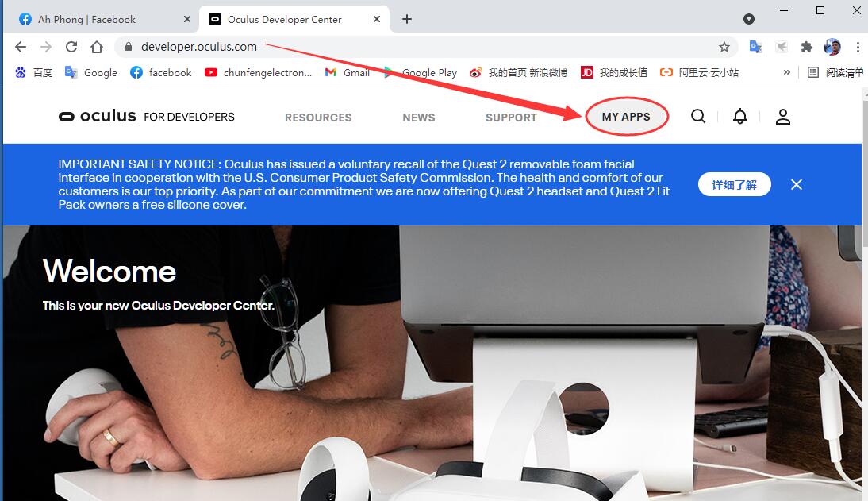
Task: Open MY APPS in the navigation
Action: coord(626,117)
